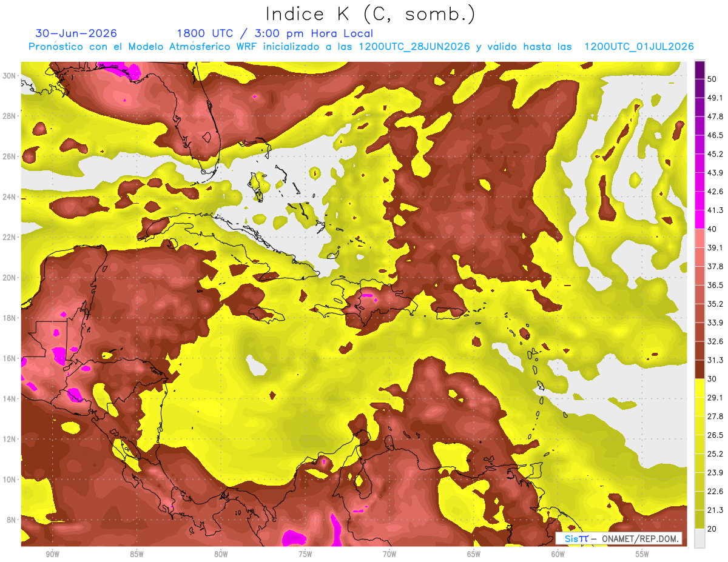
Task: Click the longitude label "80W"
Action: 221,555
